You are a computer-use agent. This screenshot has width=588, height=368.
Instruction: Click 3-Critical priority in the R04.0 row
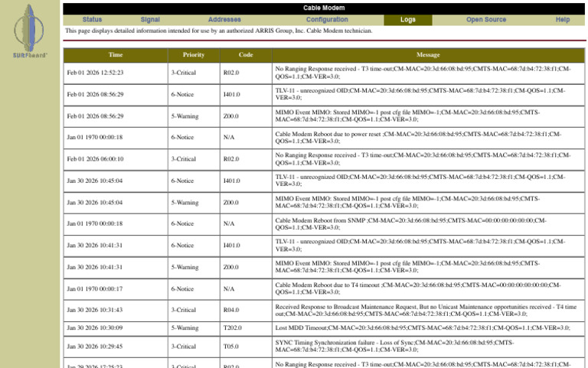[x=184, y=310]
